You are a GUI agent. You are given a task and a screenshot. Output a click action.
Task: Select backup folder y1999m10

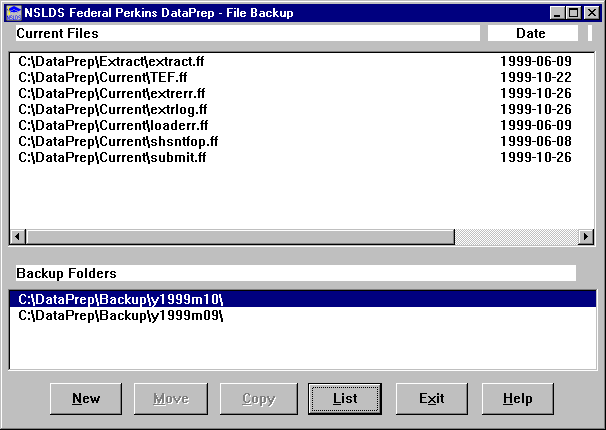[303, 299]
